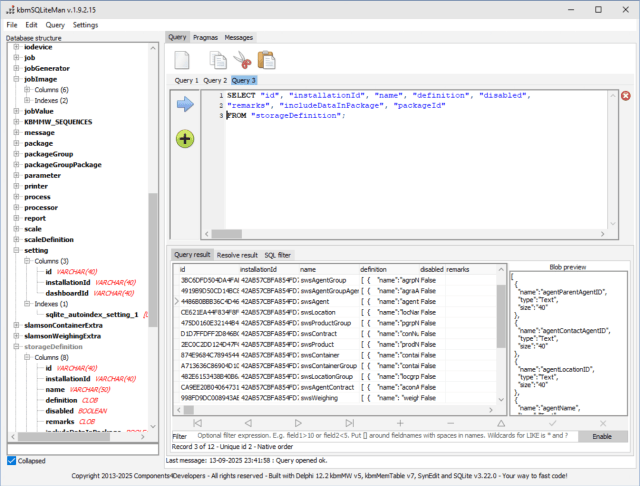Toggle the Collapsed checkbox
This screenshot has width=640, height=486.
point(12,461)
